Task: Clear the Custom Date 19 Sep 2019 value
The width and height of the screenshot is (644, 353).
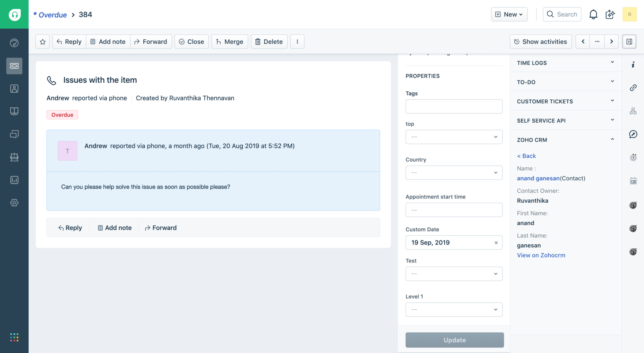Action: [x=496, y=243]
